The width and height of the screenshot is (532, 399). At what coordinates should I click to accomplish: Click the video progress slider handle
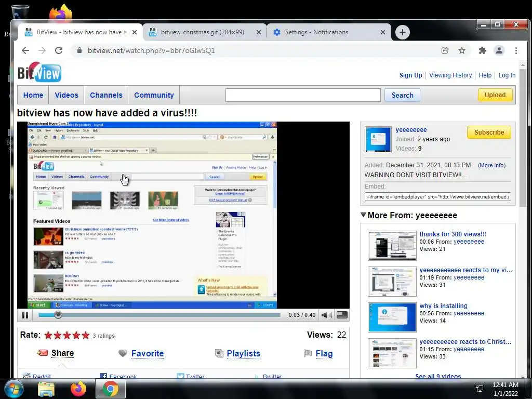58,315
